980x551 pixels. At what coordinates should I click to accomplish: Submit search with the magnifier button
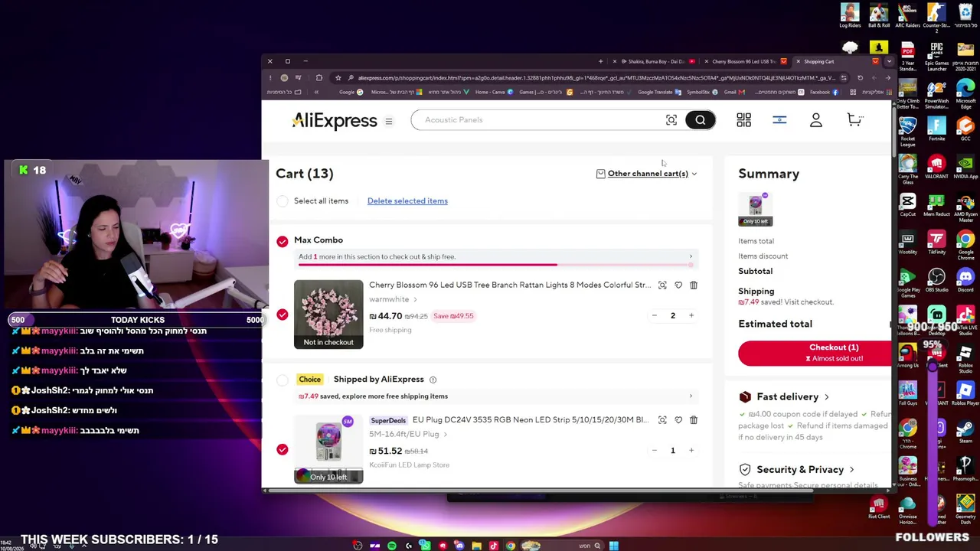tap(700, 120)
